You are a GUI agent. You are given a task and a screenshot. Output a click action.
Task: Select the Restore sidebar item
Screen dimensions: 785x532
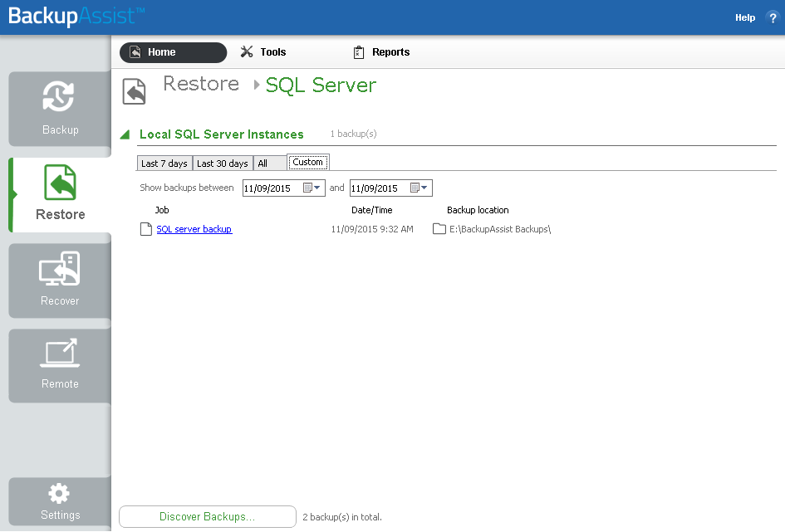(60, 194)
